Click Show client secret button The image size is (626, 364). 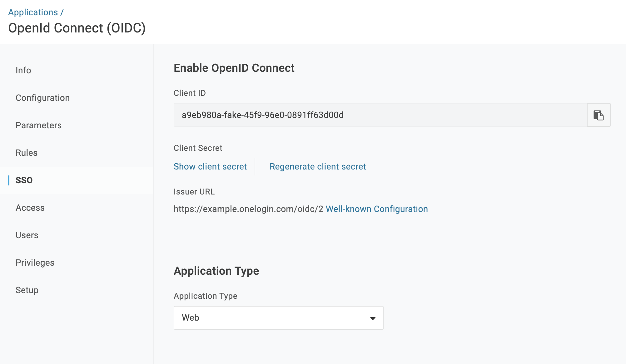[x=210, y=166]
